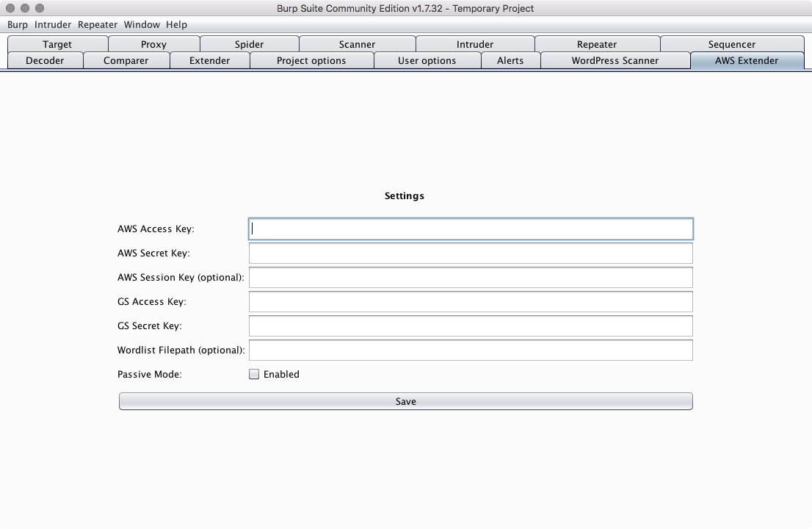This screenshot has height=529, width=812.
Task: Open the Alerts tab
Action: click(510, 60)
